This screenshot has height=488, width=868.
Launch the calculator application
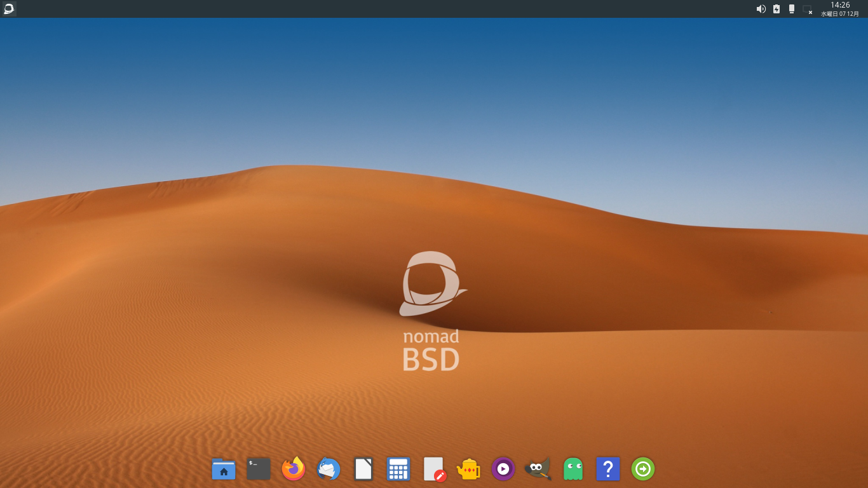click(x=398, y=469)
